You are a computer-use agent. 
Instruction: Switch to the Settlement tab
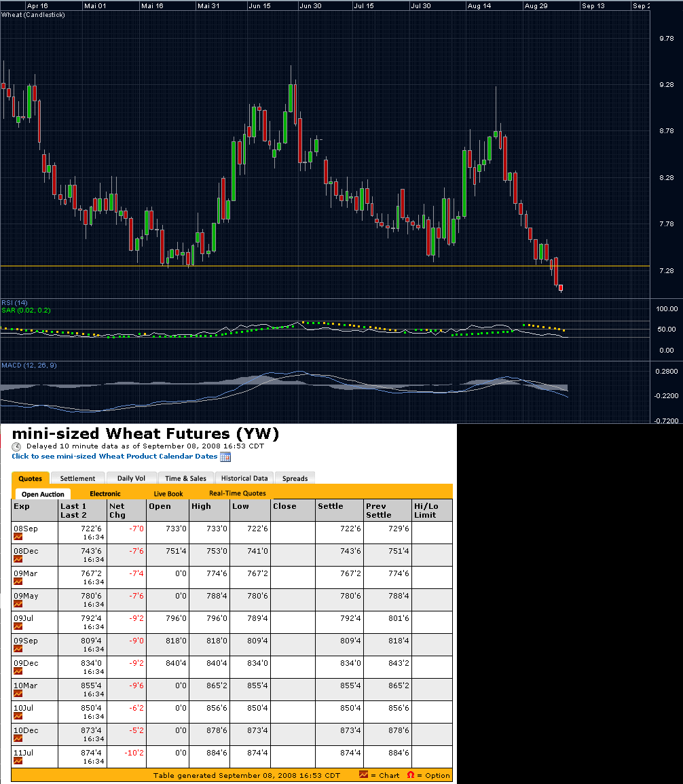[x=77, y=478]
